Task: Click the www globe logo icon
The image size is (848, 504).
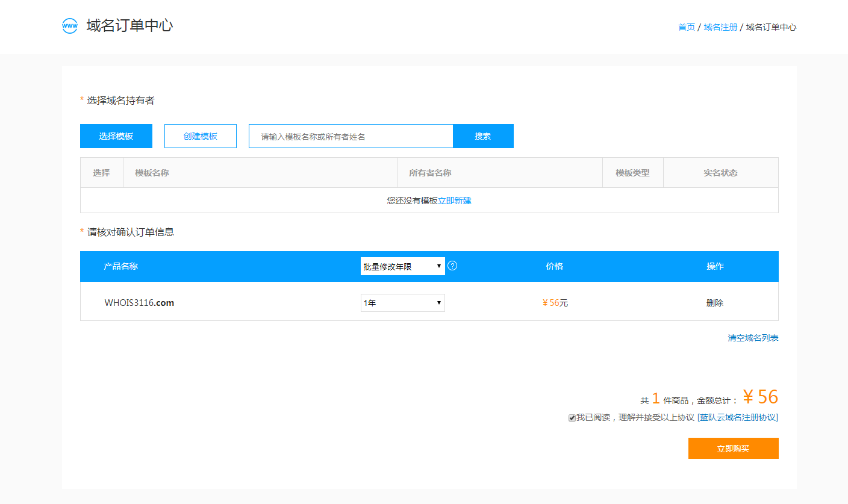Action: click(x=69, y=26)
